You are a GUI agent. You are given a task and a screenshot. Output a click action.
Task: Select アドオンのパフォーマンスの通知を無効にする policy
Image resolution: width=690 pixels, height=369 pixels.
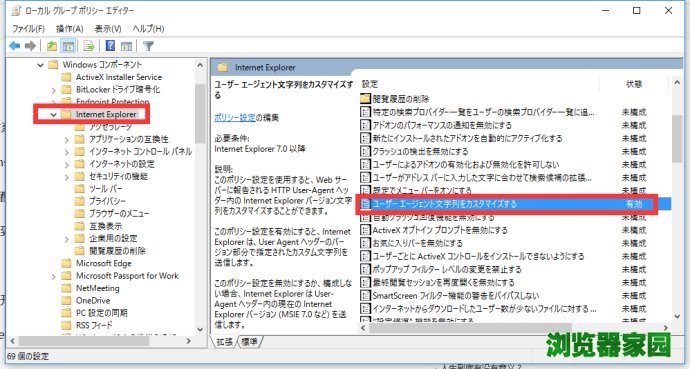pyautogui.click(x=442, y=125)
